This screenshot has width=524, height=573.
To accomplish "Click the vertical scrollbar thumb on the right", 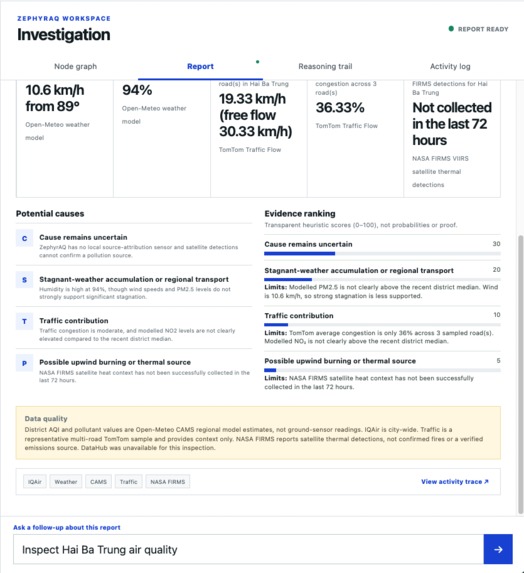I will point(520,375).
